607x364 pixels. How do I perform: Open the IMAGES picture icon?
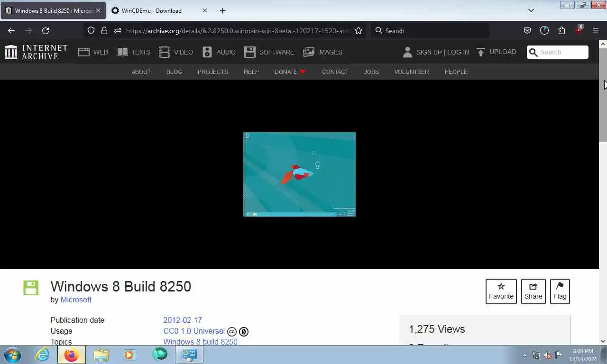click(x=309, y=52)
